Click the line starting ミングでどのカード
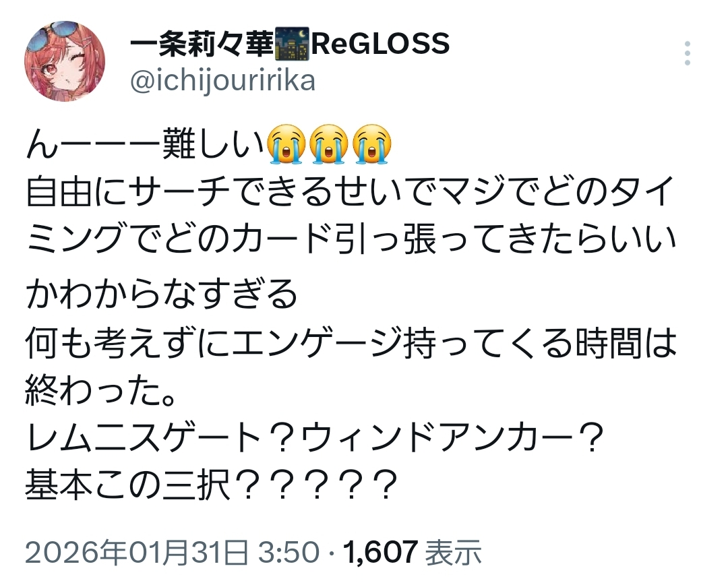The height and width of the screenshot is (585, 728). pyautogui.click(x=351, y=239)
